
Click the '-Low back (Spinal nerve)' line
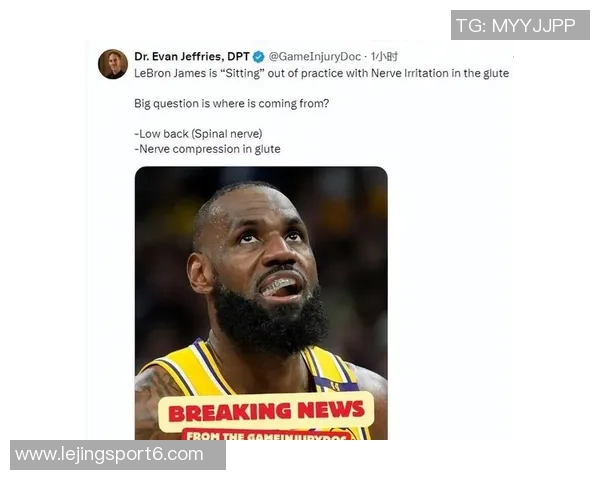click(198, 134)
